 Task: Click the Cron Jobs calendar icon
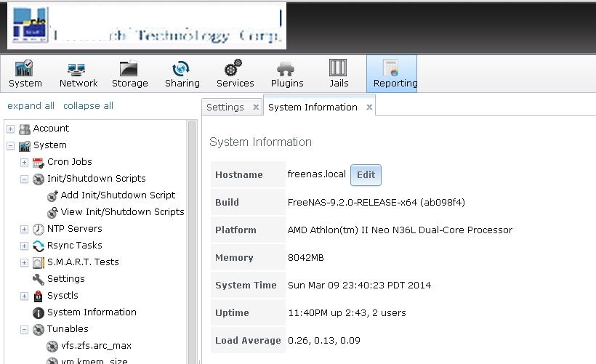tap(38, 163)
